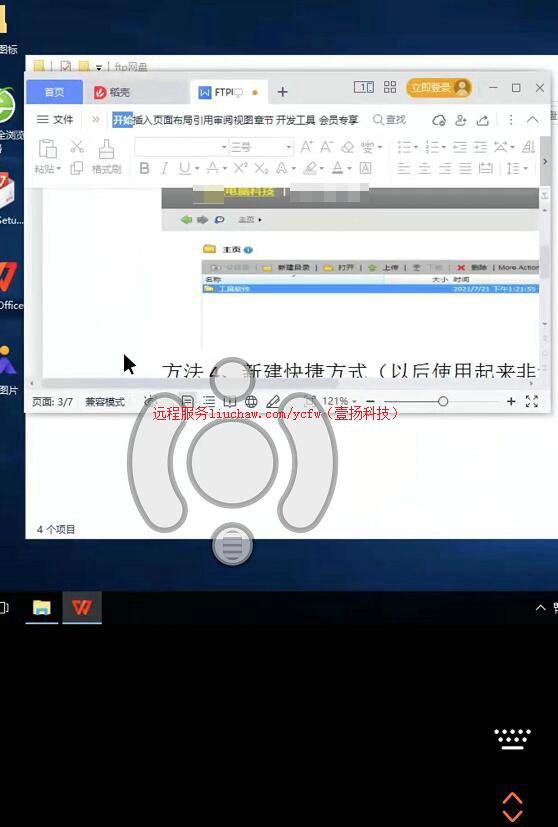Open File Explorer from the taskbar

42,608
